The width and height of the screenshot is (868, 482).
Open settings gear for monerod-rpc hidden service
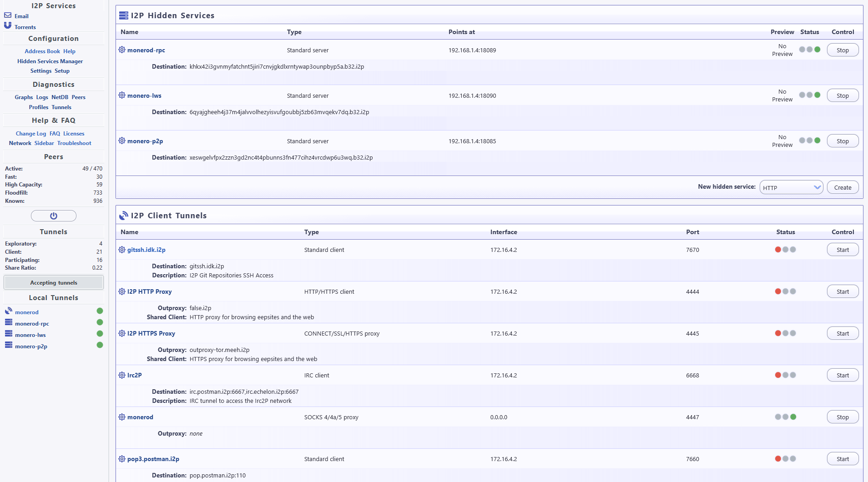121,50
